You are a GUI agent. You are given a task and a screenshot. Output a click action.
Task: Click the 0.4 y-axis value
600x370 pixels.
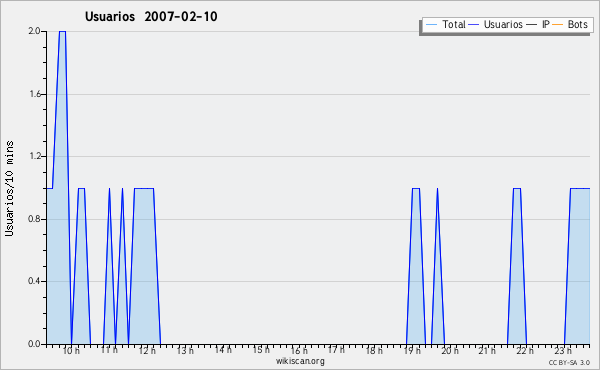coord(34,281)
